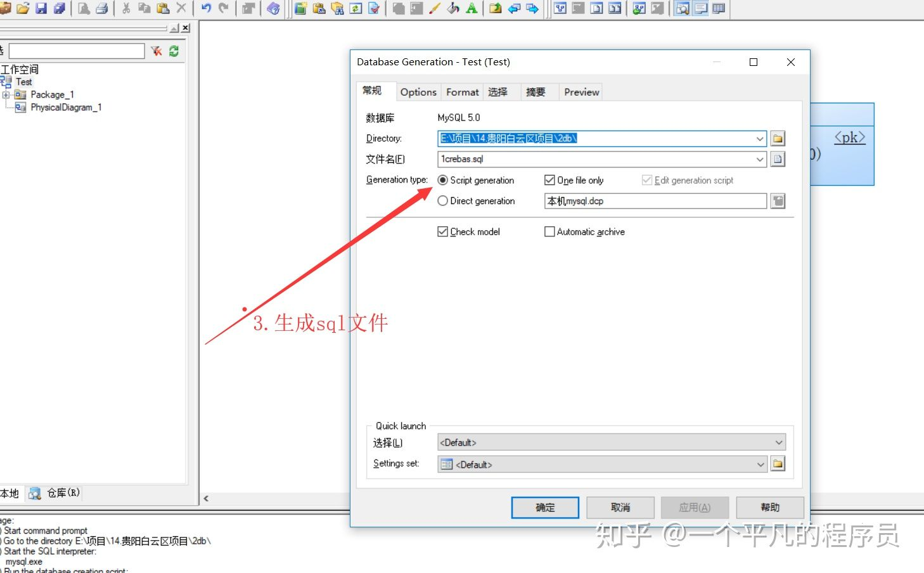Open file name edit icon button
The image size is (924, 573).
[x=778, y=159]
